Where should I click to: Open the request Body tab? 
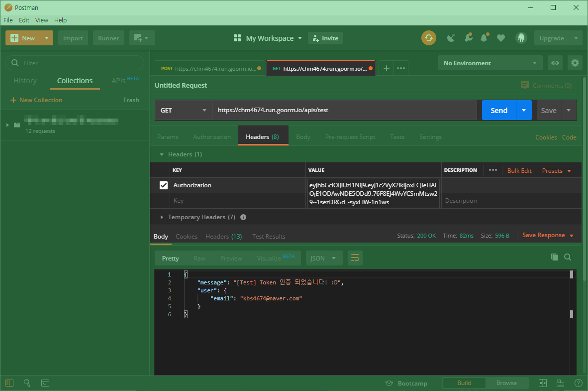point(303,136)
